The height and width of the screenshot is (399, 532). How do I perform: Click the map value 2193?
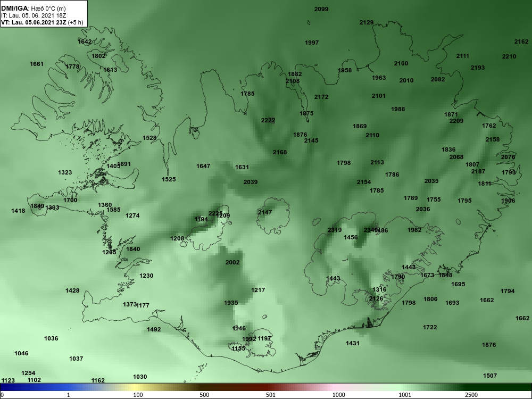click(477, 68)
